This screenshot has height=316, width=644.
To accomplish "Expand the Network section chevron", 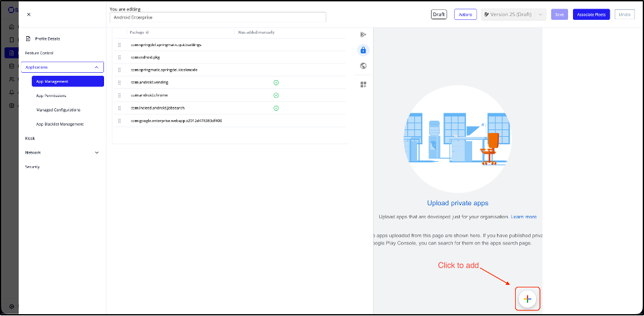I will tap(97, 152).
